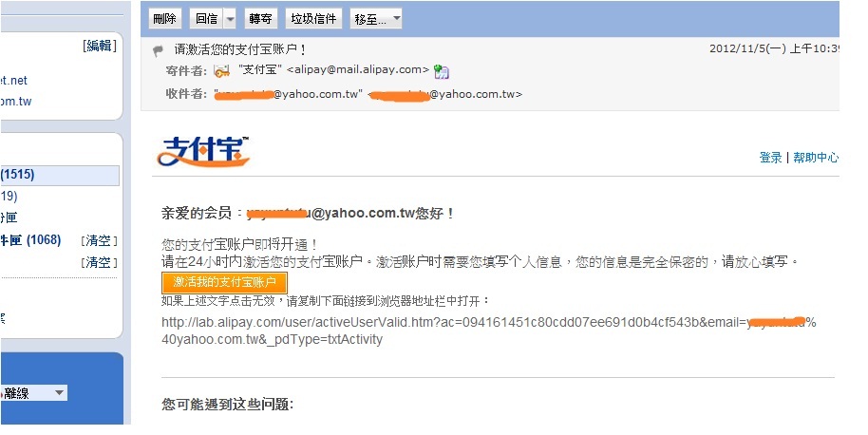Click the 刪除 button

[x=165, y=19]
